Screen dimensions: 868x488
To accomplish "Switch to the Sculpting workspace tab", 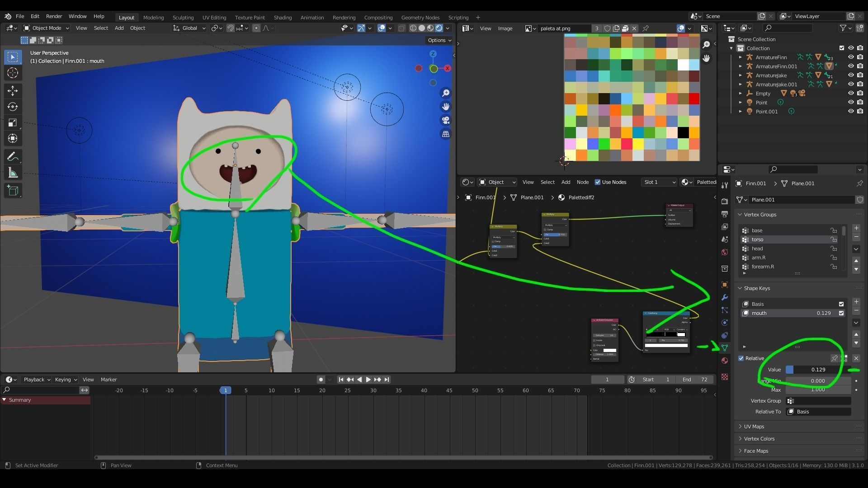I will coord(183,17).
